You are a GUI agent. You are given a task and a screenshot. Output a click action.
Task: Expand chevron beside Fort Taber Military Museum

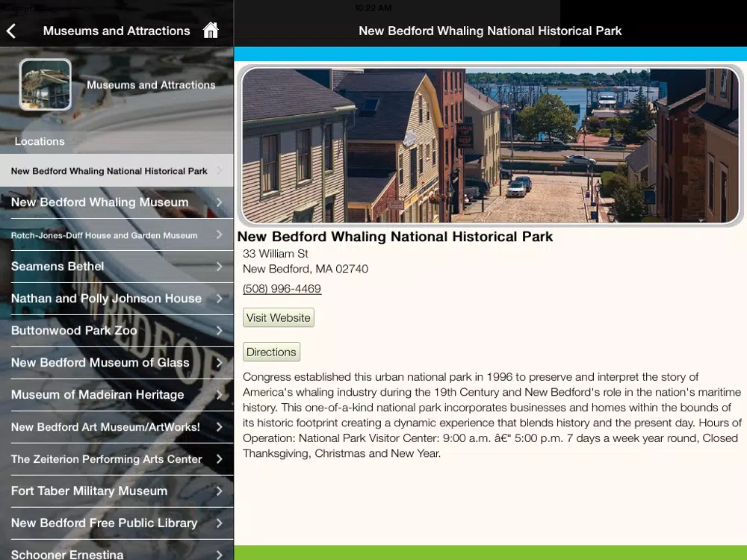(219, 491)
